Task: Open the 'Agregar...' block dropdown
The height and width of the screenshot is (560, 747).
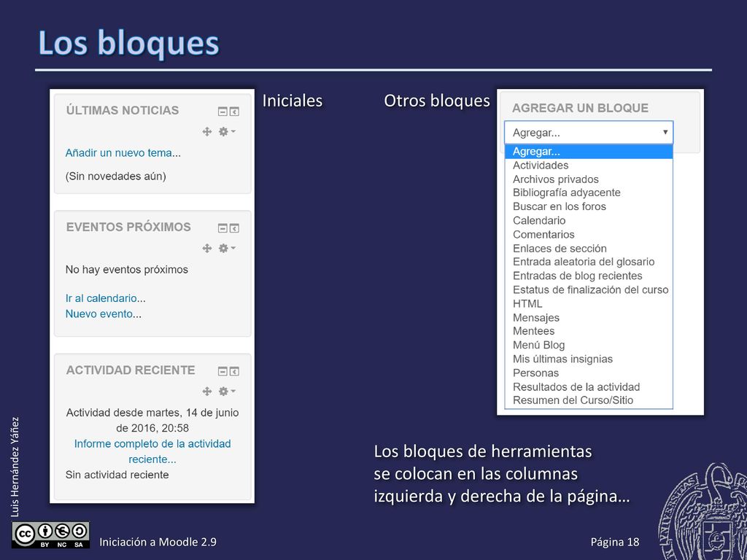Action: (589, 133)
